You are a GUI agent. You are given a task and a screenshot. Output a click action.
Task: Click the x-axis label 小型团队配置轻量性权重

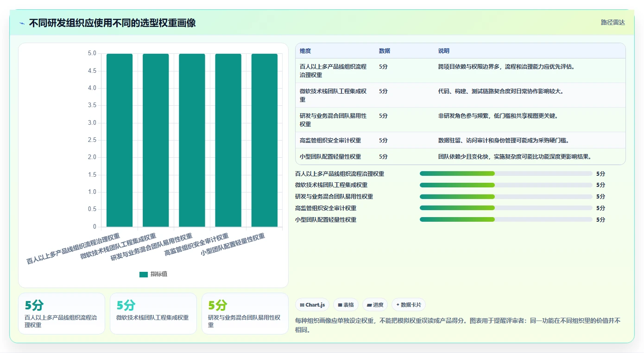point(233,244)
